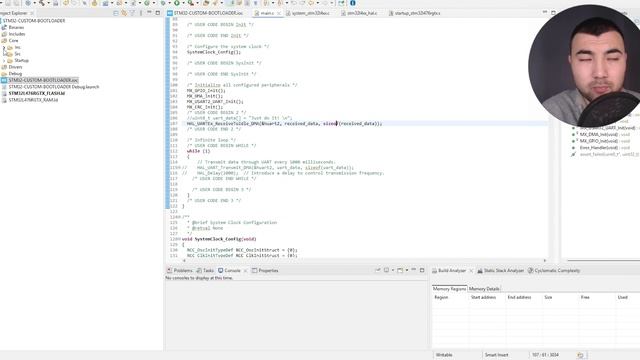Open the system_stm32l4xx.c editor tab
This screenshot has width=640, height=360.
[308, 13]
